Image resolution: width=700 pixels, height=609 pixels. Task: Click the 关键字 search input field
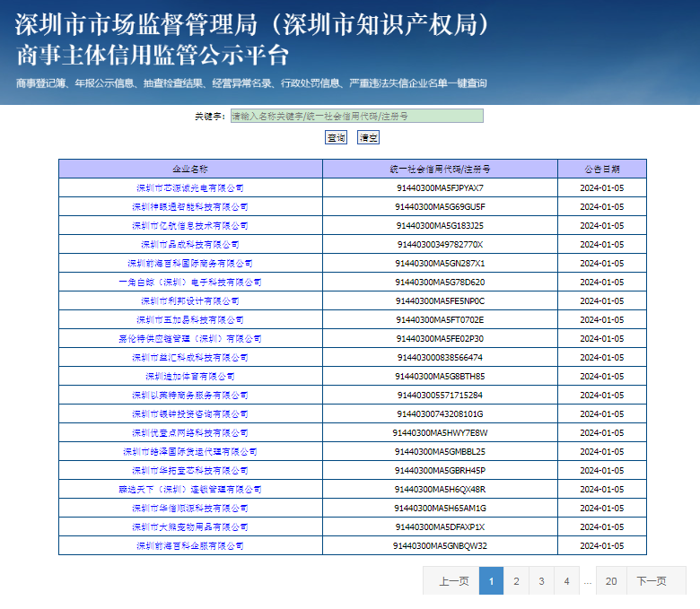(x=356, y=116)
